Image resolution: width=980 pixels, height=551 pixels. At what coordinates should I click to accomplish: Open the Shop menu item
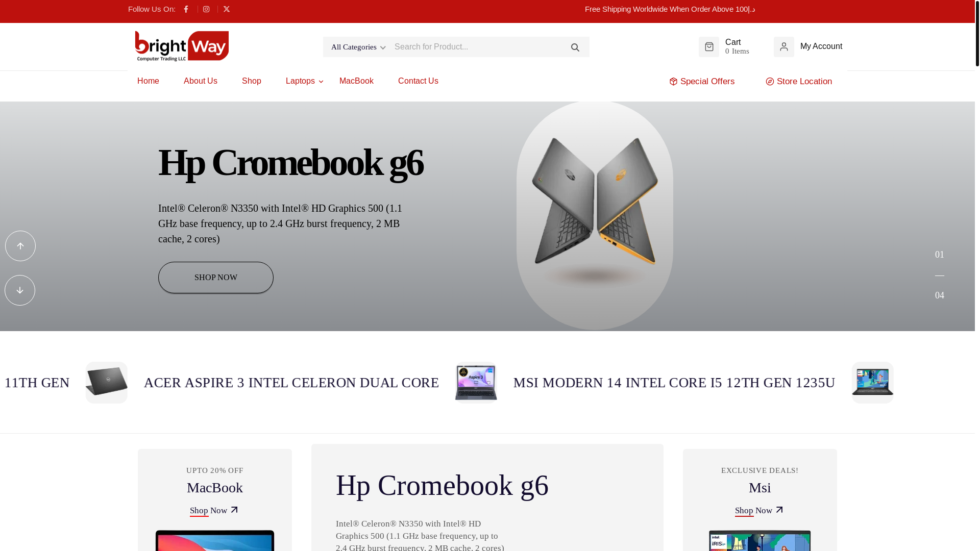coord(252,81)
